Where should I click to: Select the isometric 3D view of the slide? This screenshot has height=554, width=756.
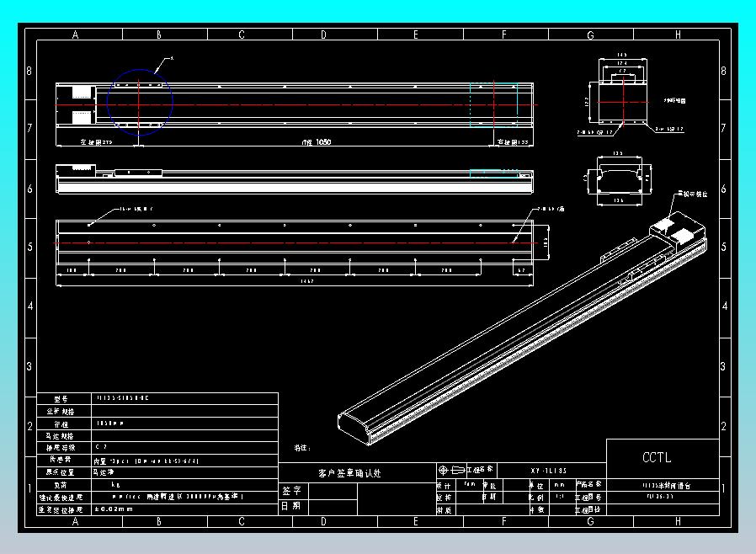[x=522, y=328]
